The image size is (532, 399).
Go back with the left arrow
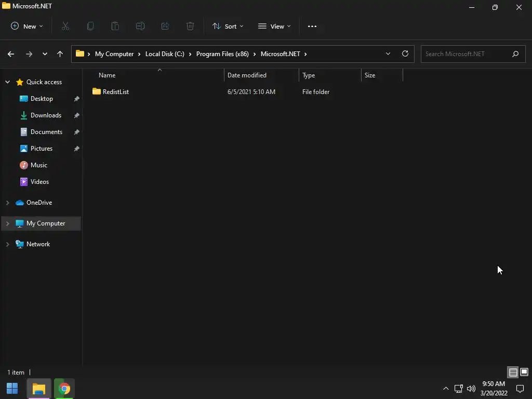pyautogui.click(x=11, y=54)
